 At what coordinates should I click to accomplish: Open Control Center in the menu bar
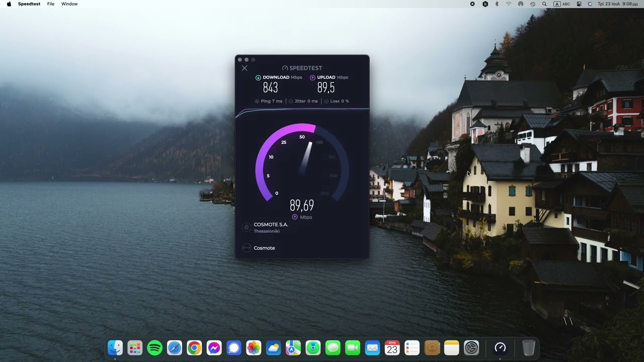point(579,4)
